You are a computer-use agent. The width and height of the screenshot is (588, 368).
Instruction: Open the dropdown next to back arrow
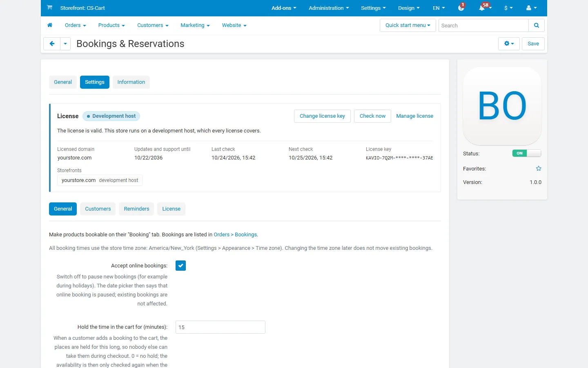(65, 44)
